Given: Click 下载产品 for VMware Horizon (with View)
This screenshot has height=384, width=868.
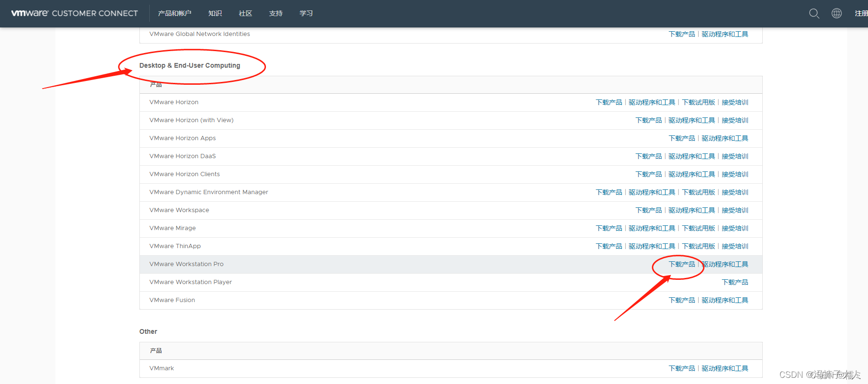Looking at the screenshot, I should click(x=649, y=120).
